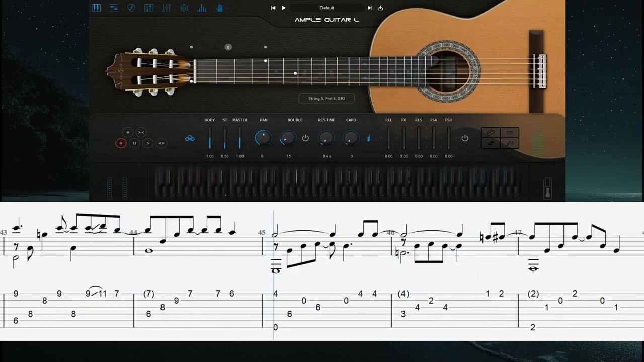
Task: Click the thermometer icon right of keyboard
Action: pos(548,188)
